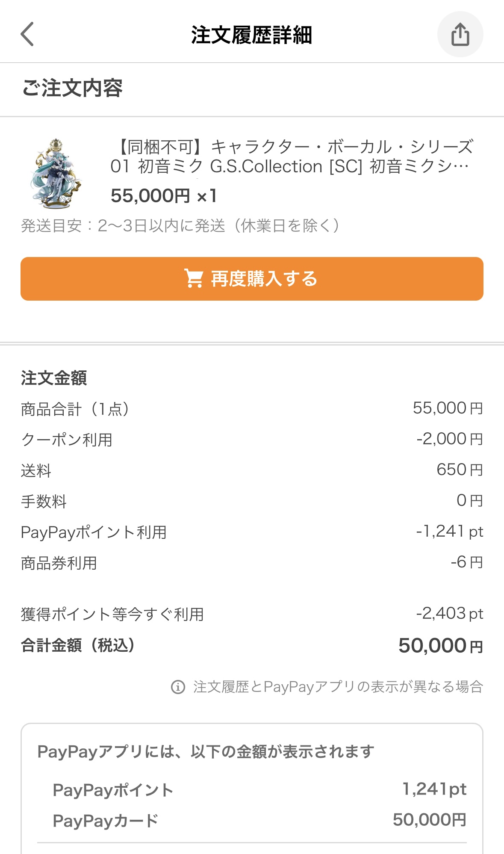Select the ご注文内容 section heading
This screenshot has height=854, width=504.
[72, 88]
